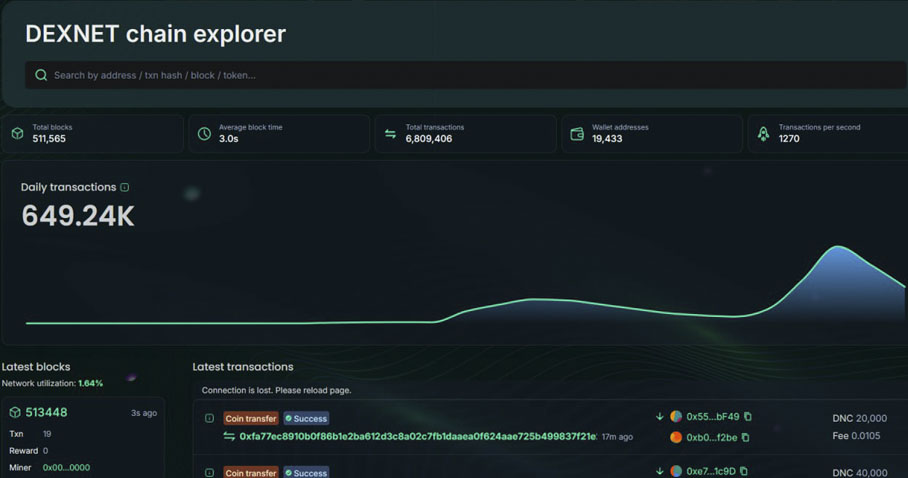Click the search magnifier icon
908x478 pixels.
pyautogui.click(x=41, y=75)
